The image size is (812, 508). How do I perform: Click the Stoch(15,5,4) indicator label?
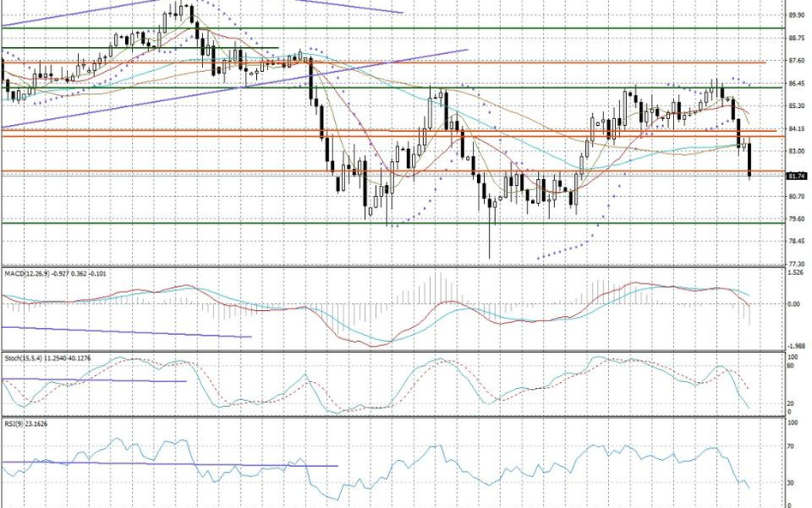click(x=48, y=358)
